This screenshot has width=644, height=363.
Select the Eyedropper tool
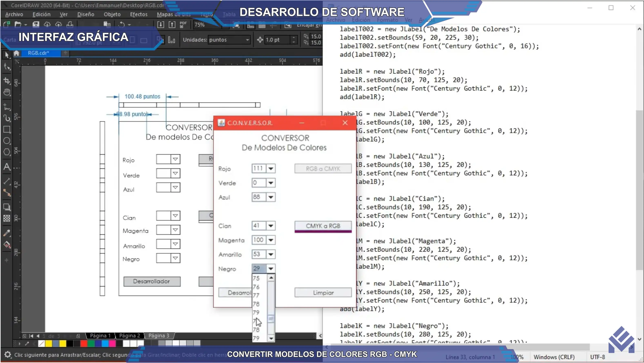point(7,233)
